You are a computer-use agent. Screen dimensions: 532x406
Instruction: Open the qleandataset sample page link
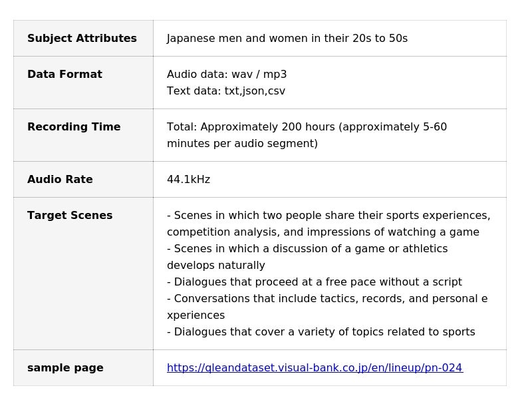point(315,368)
